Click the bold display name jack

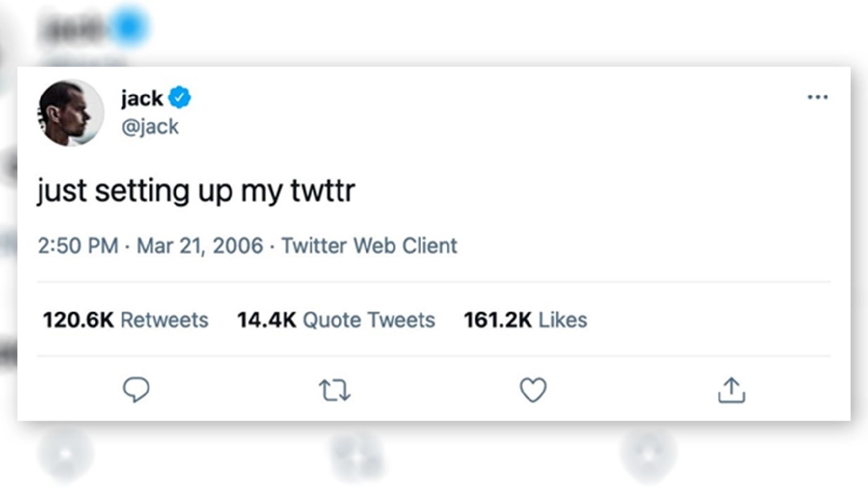(142, 98)
